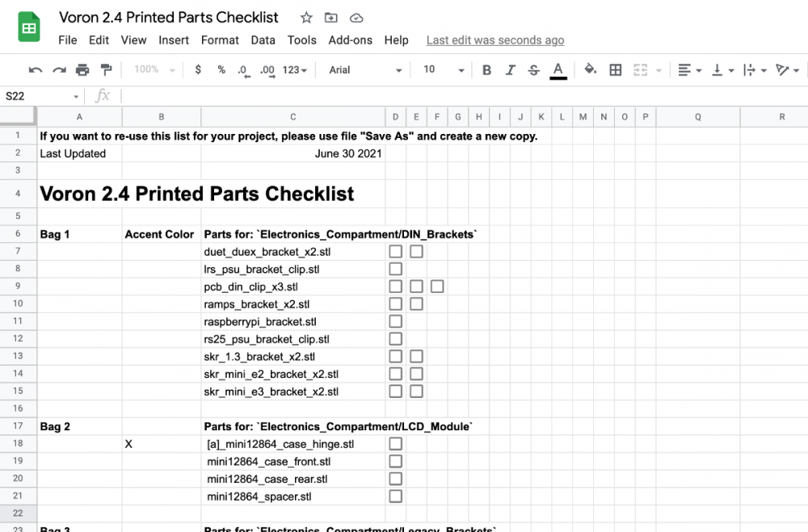Toggle bold formatting
808x532 pixels.
click(486, 70)
